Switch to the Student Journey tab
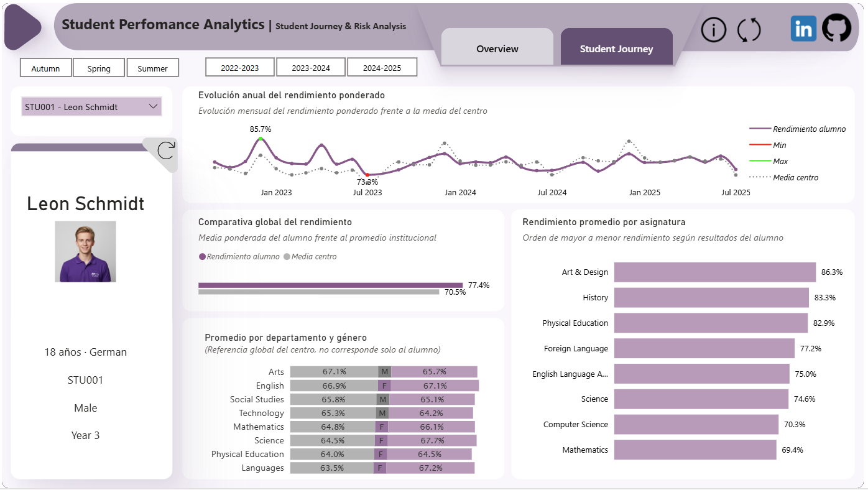The height and width of the screenshot is (490, 868). 616,47
